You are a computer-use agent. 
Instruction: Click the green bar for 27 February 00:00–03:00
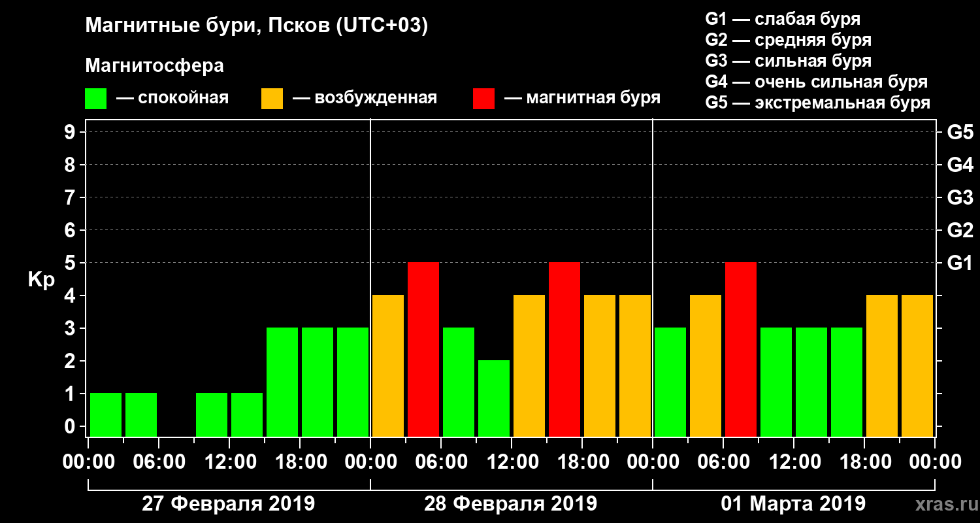pos(106,415)
